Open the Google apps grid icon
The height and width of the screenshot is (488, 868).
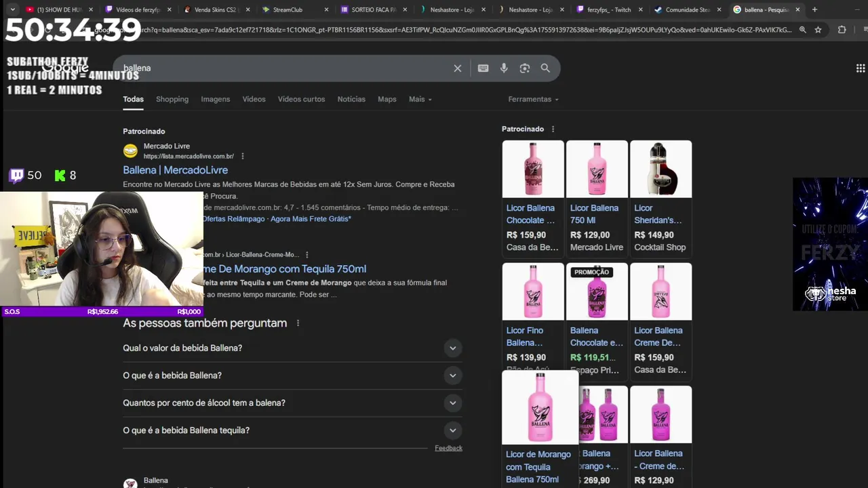click(x=861, y=68)
